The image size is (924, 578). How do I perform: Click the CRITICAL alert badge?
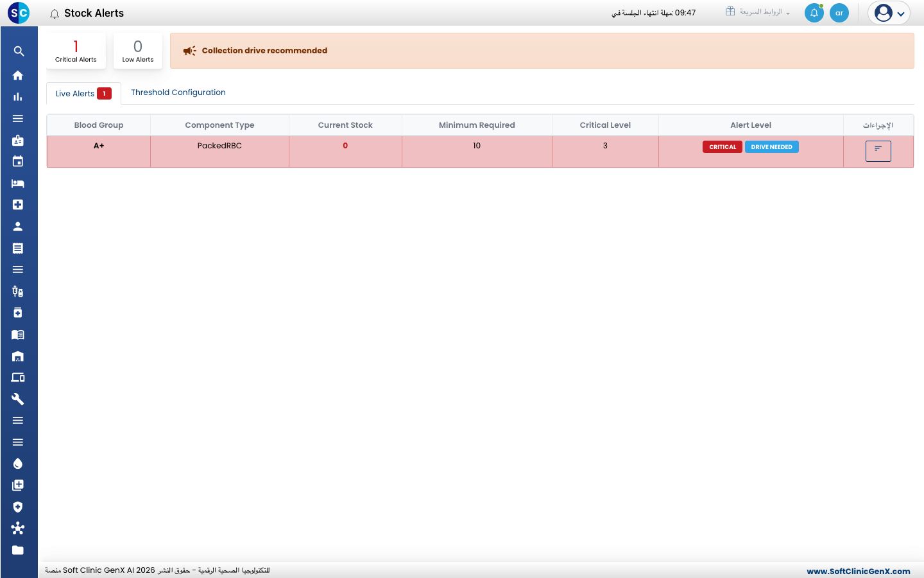point(723,147)
